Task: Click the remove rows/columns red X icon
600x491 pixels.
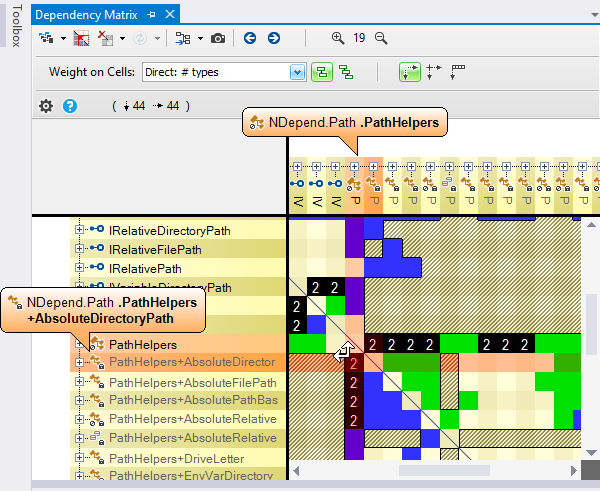Action: (105, 38)
